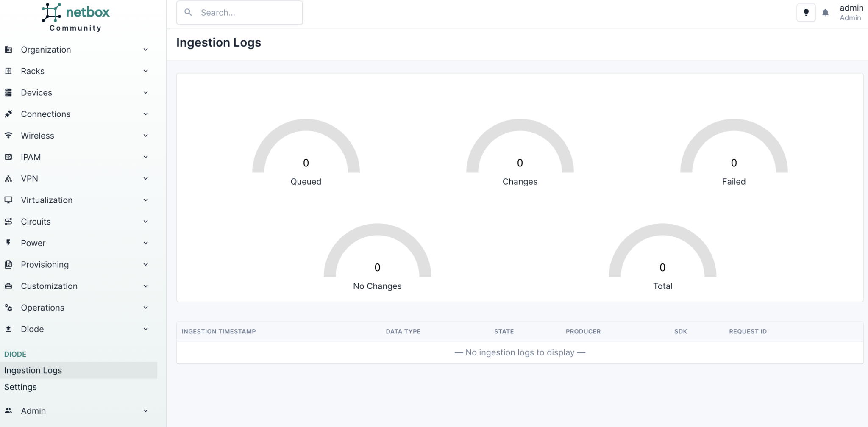Open the Ingestion Logs page
This screenshot has width=868, height=427.
[33, 370]
